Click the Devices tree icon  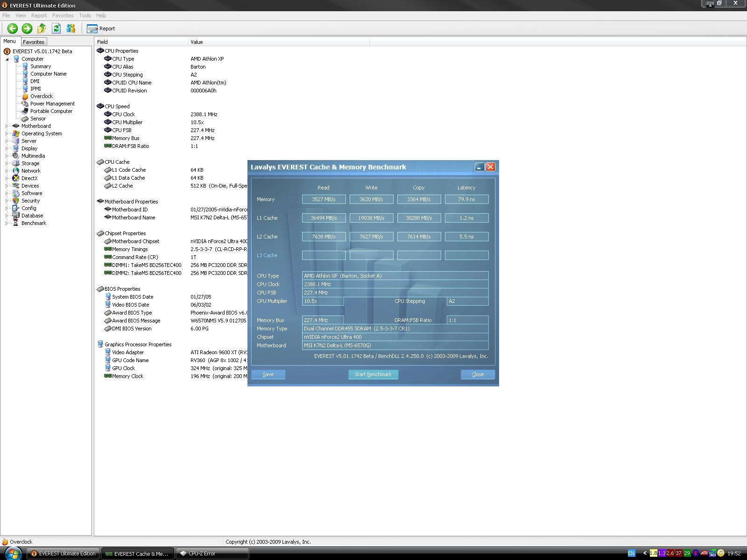pos(16,186)
